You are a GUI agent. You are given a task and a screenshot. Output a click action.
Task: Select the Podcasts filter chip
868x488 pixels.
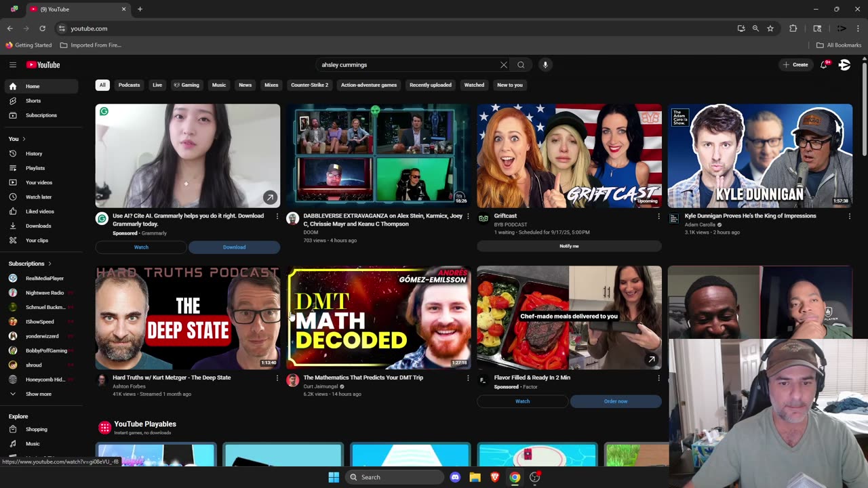pos(129,85)
